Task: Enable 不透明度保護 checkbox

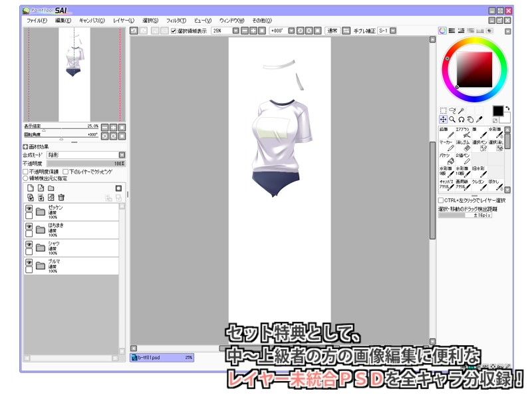Action: pyautogui.click(x=26, y=171)
